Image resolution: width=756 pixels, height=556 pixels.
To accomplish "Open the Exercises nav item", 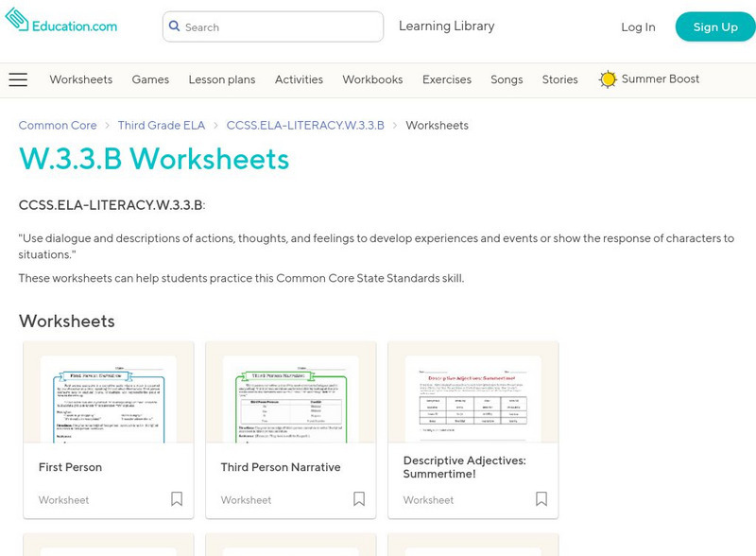I will point(447,79).
